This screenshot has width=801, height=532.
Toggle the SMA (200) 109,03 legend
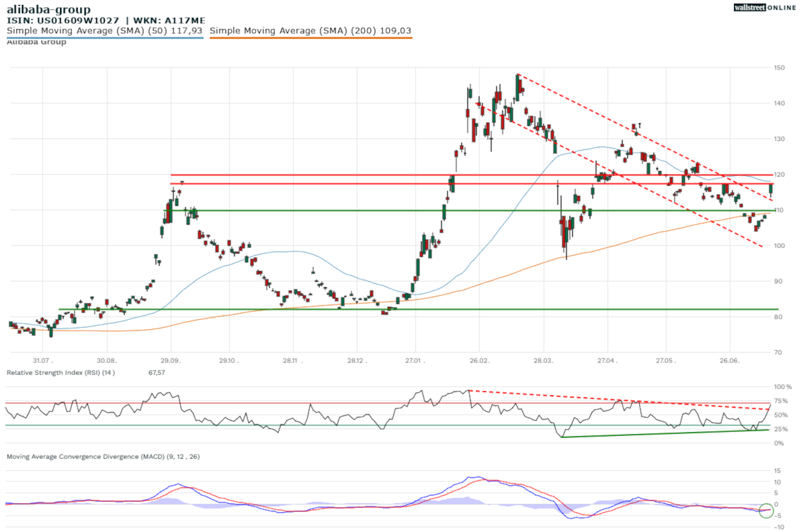pos(311,30)
